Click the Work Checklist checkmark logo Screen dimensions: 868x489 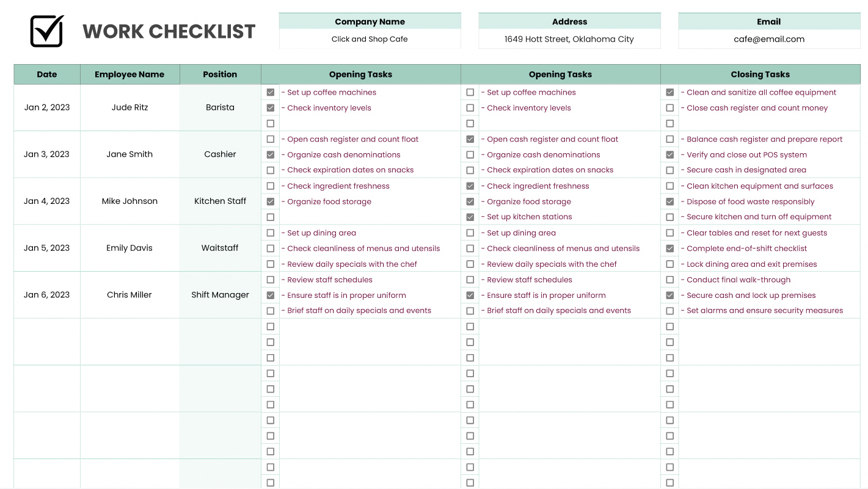point(46,31)
